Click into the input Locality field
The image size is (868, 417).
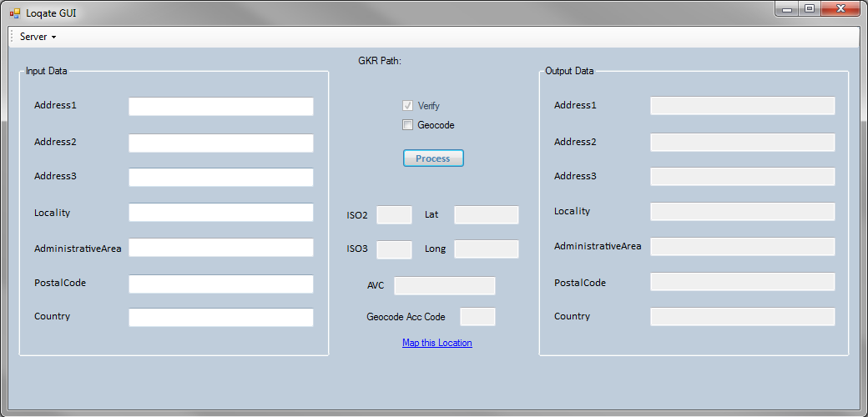pyautogui.click(x=221, y=213)
